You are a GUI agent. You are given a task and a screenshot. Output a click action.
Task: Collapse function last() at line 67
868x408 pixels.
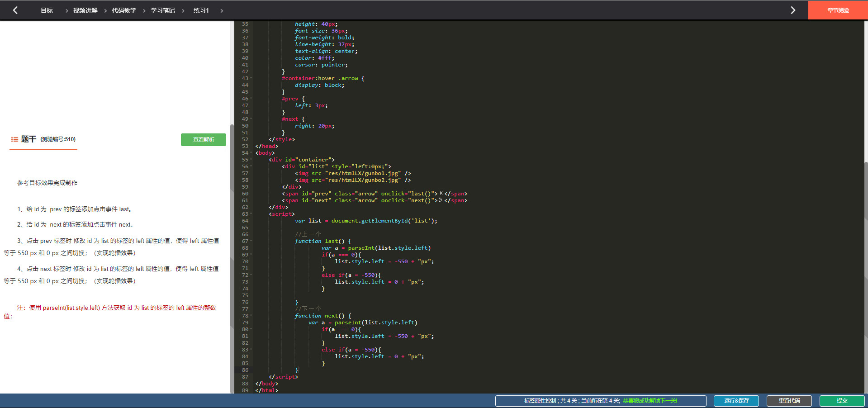tap(251, 241)
